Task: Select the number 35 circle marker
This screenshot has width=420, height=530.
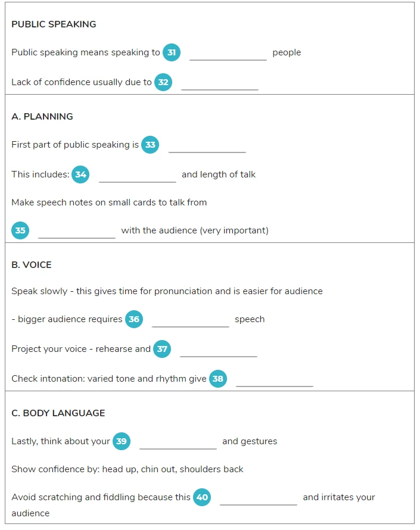Action: point(20,230)
